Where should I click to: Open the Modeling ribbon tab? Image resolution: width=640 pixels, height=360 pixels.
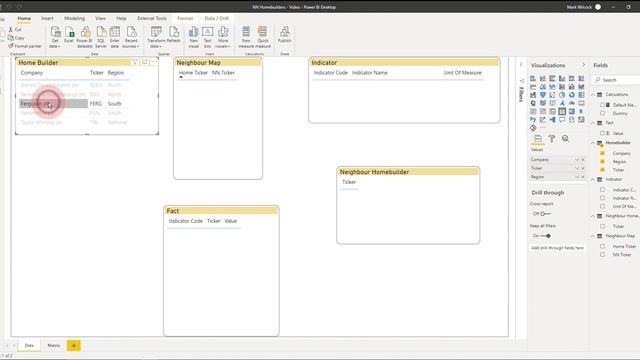pos(74,18)
